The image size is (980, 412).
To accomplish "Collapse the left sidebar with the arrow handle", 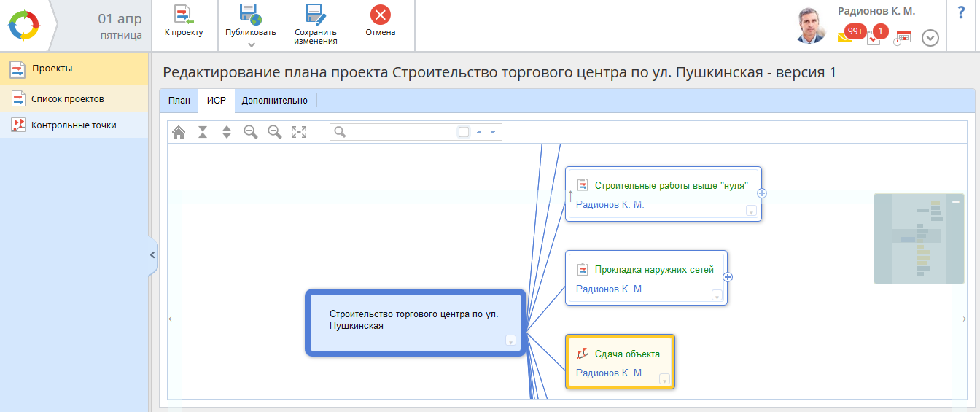I will click(152, 255).
